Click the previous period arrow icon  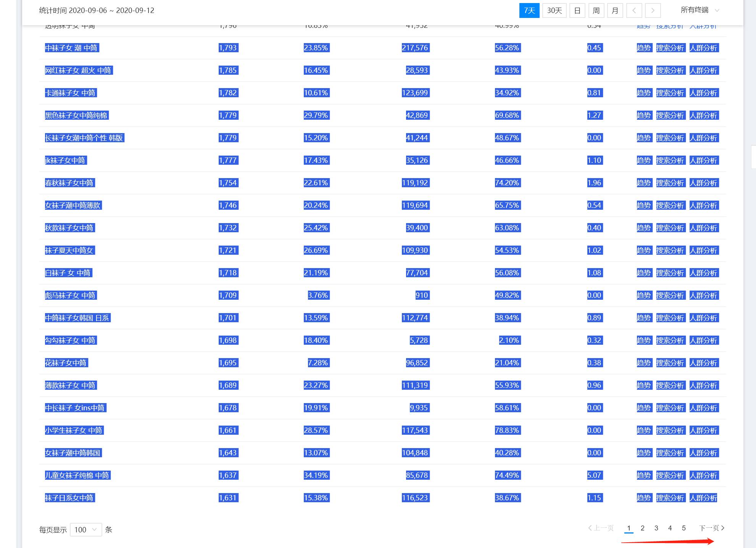coord(634,11)
